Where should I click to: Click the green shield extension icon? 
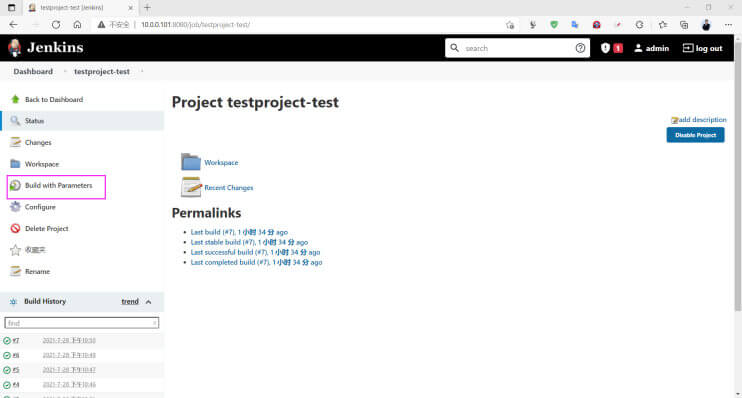coord(554,25)
